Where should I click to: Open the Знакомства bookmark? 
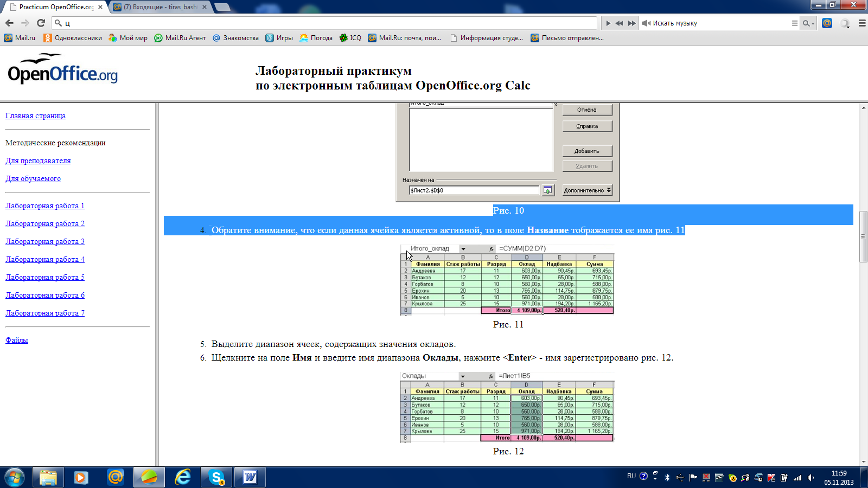point(235,38)
